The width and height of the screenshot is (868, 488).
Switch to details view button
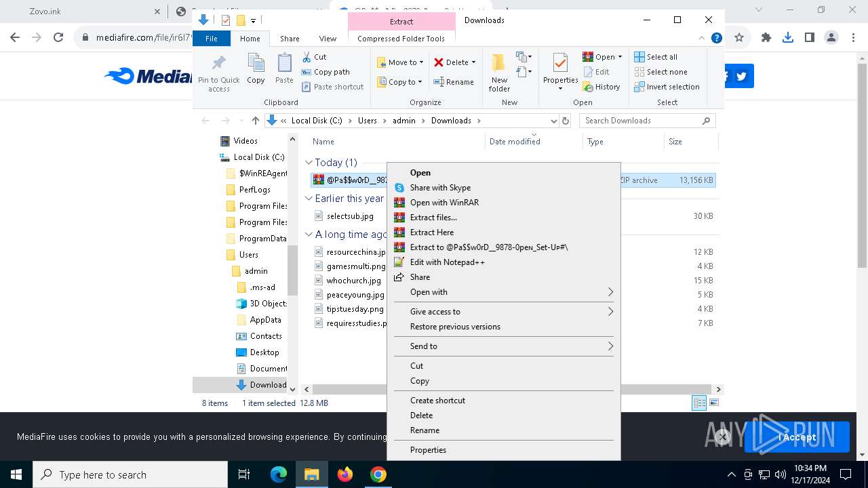699,403
